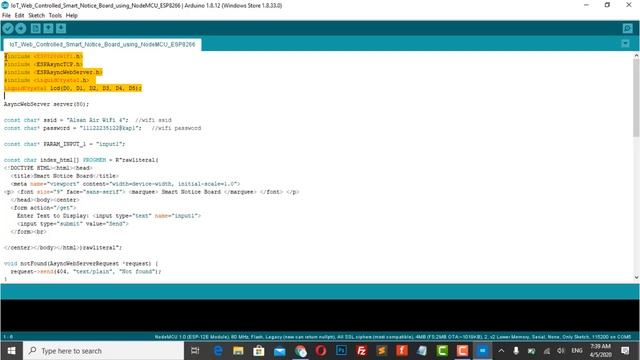Open the Sketch menu
Image resolution: width=640 pixels, height=360 pixels.
click(x=36, y=16)
